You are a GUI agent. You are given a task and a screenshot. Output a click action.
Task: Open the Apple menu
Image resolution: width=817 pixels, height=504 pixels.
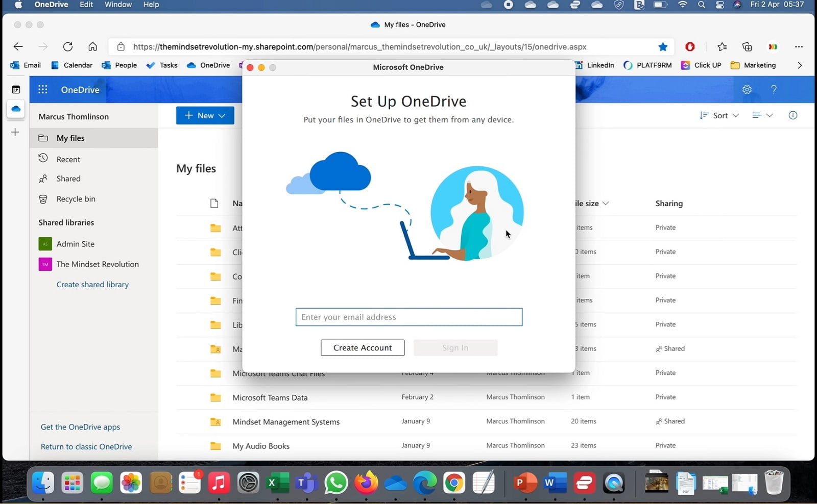click(x=18, y=5)
